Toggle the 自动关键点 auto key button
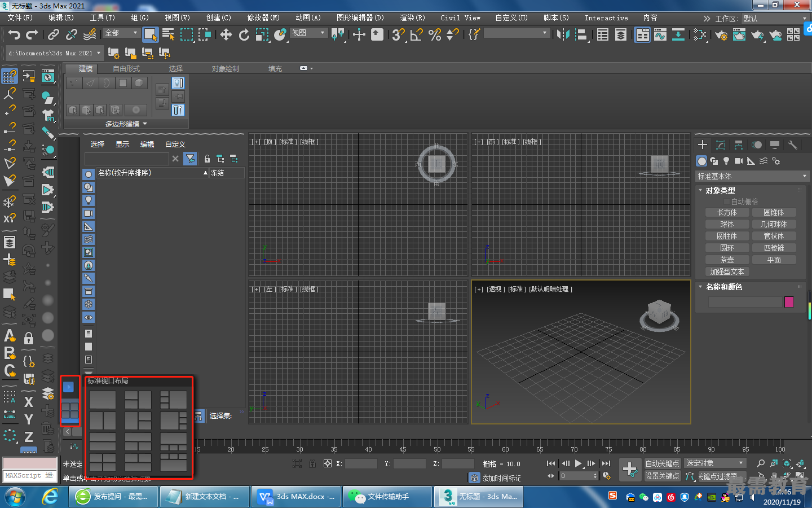Image resolution: width=812 pixels, height=508 pixels. tap(663, 463)
